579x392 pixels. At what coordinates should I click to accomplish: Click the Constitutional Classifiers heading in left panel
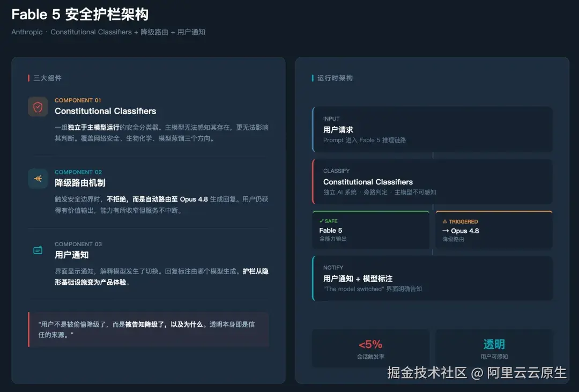(x=105, y=111)
